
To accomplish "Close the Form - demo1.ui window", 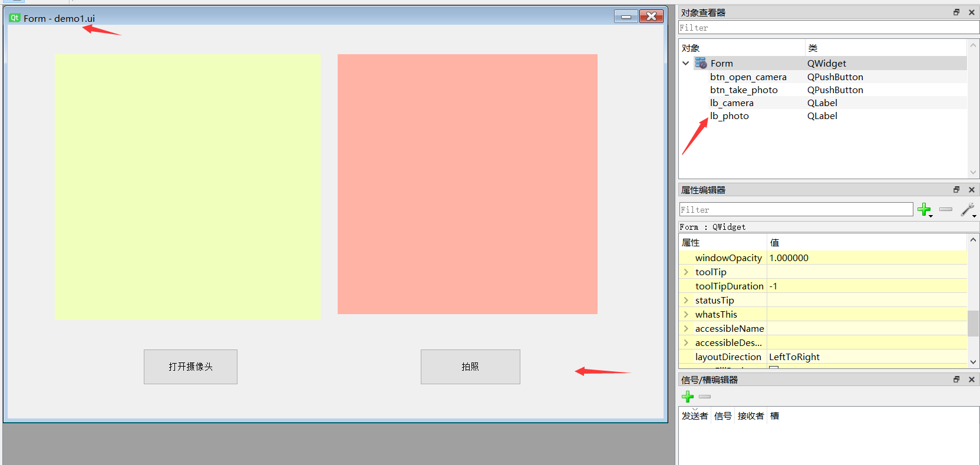I will click(x=652, y=17).
